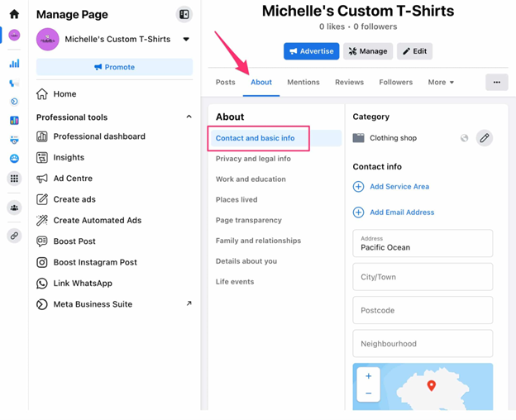Click the megaphone icon in left rail
This screenshot has width=516, height=420.
click(x=14, y=83)
